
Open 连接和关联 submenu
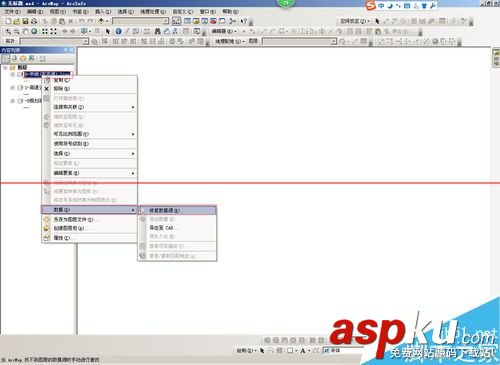click(89, 107)
